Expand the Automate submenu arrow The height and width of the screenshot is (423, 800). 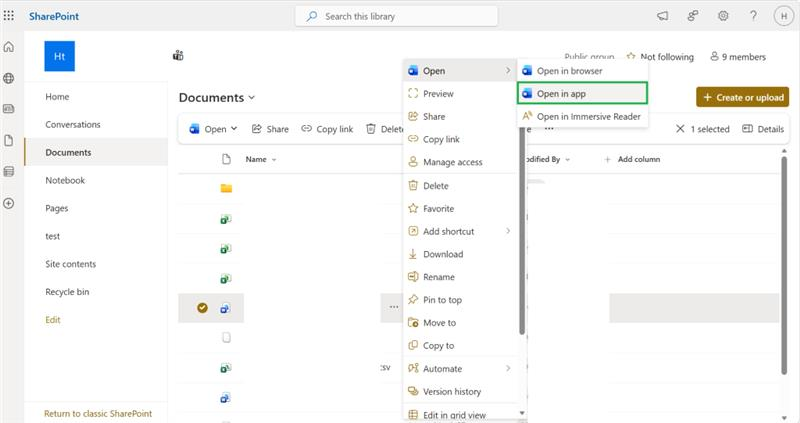pyautogui.click(x=508, y=368)
